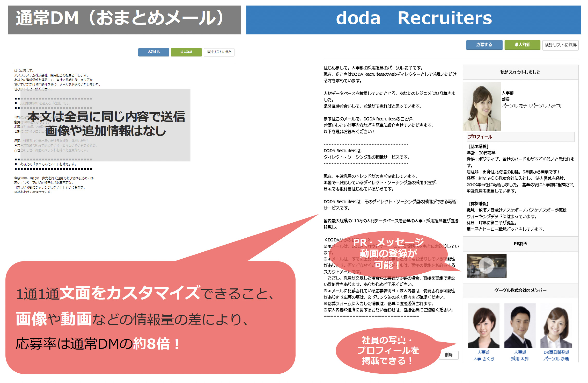Open recruiter パーソル 花子 profile photo

coord(482,107)
